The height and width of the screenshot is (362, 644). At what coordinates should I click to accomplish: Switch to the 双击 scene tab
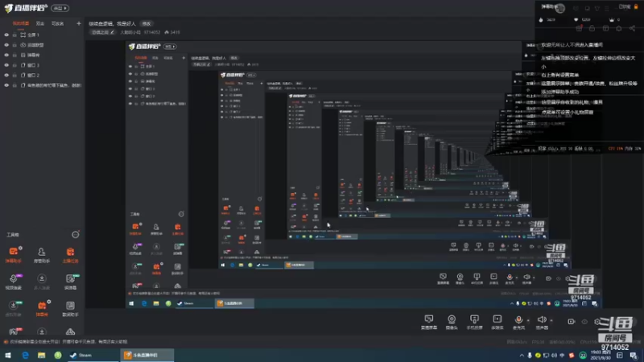[x=39, y=23]
